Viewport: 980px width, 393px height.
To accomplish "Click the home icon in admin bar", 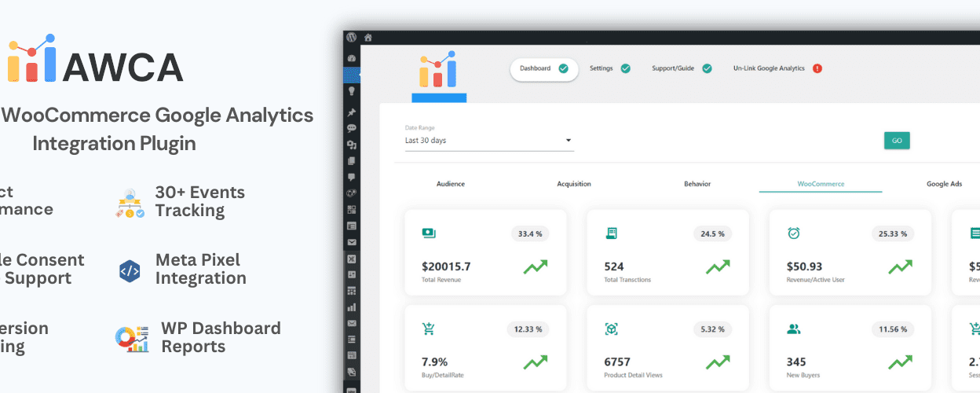I will click(367, 37).
